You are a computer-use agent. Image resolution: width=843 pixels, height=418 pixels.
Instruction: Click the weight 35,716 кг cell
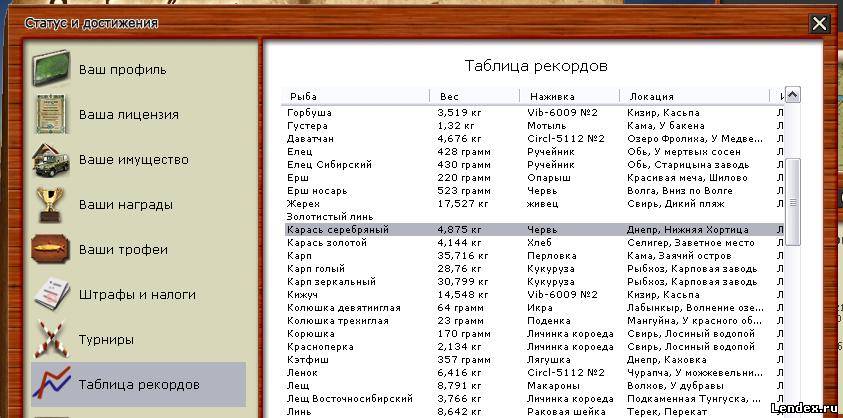click(x=463, y=256)
